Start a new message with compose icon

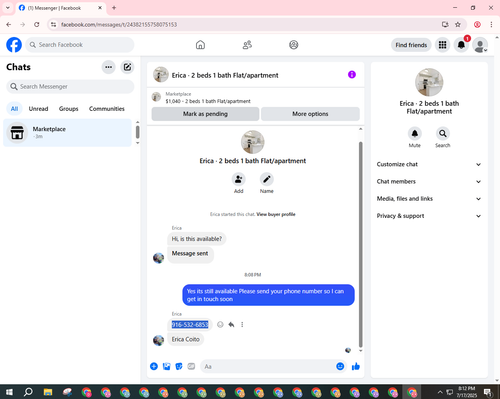pyautogui.click(x=127, y=67)
